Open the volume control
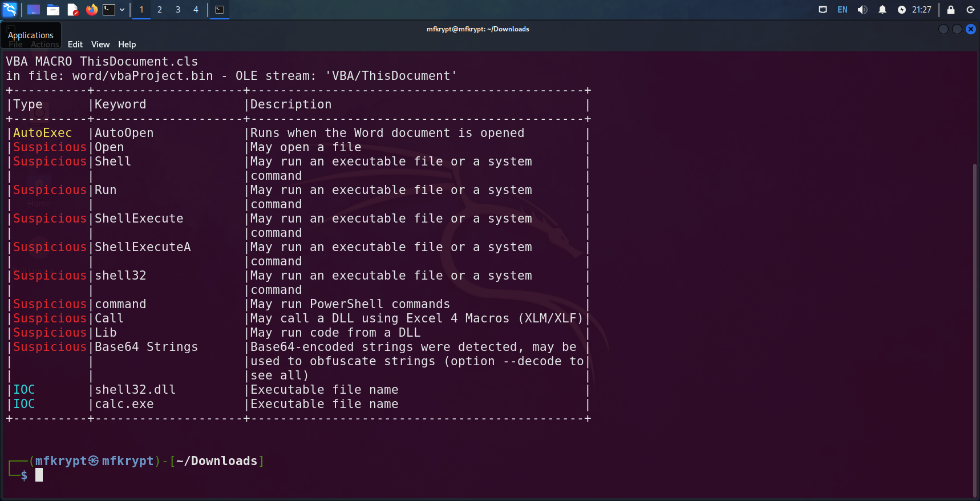 tap(862, 10)
